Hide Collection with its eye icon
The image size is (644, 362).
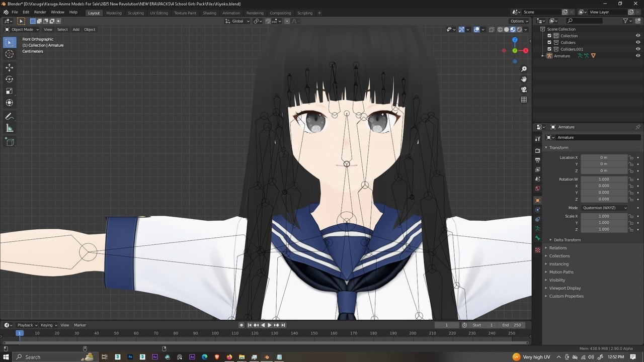[x=638, y=36]
